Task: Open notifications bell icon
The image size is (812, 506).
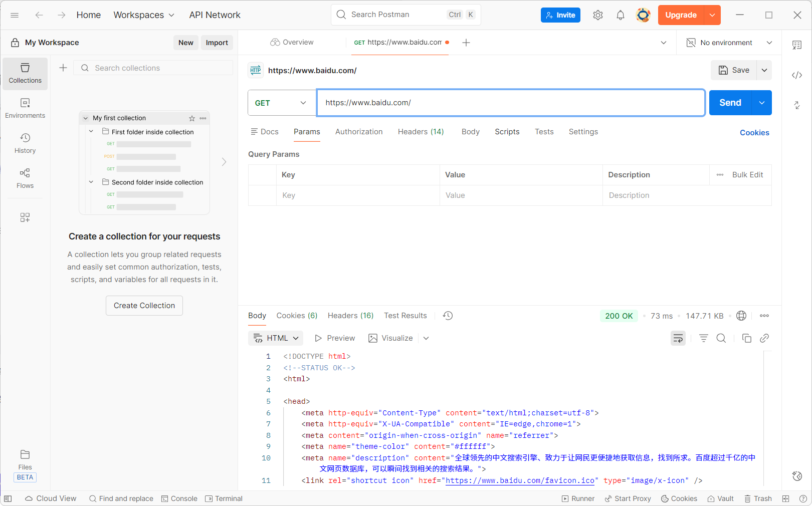Action: click(621, 15)
